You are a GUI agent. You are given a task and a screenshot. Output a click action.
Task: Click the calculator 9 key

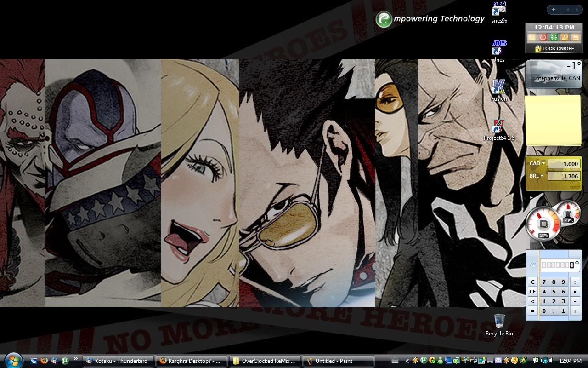click(x=564, y=282)
